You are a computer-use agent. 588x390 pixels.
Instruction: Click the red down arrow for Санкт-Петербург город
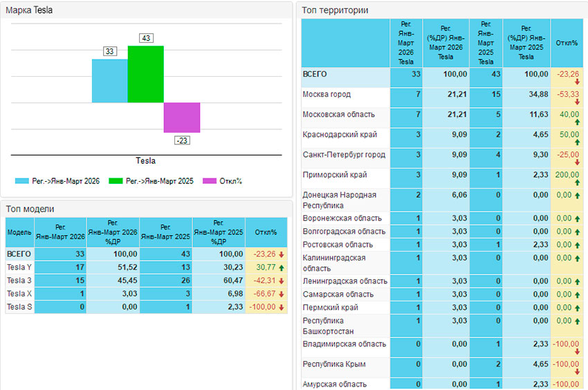pyautogui.click(x=576, y=162)
